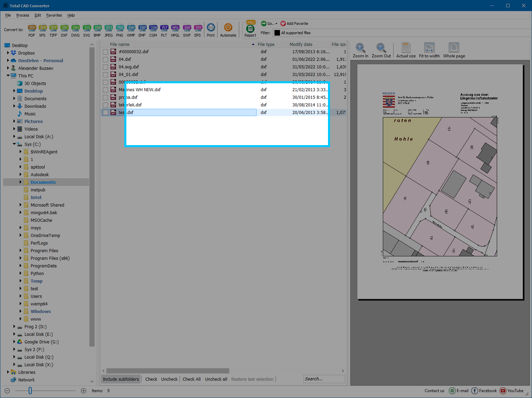532x398 pixels.
Task: Fit the preview to width
Action: pyautogui.click(x=429, y=49)
